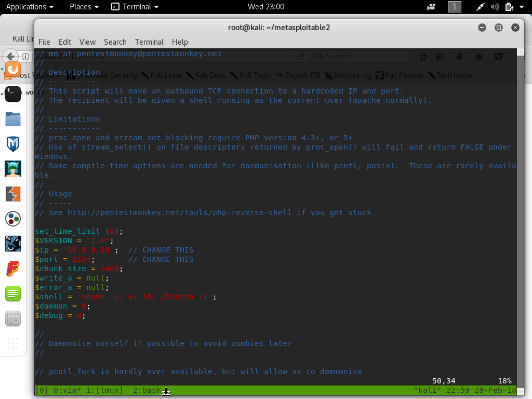The width and height of the screenshot is (532, 399).
Task: Show Firefox bookmarks list icon
Action: 440,57
